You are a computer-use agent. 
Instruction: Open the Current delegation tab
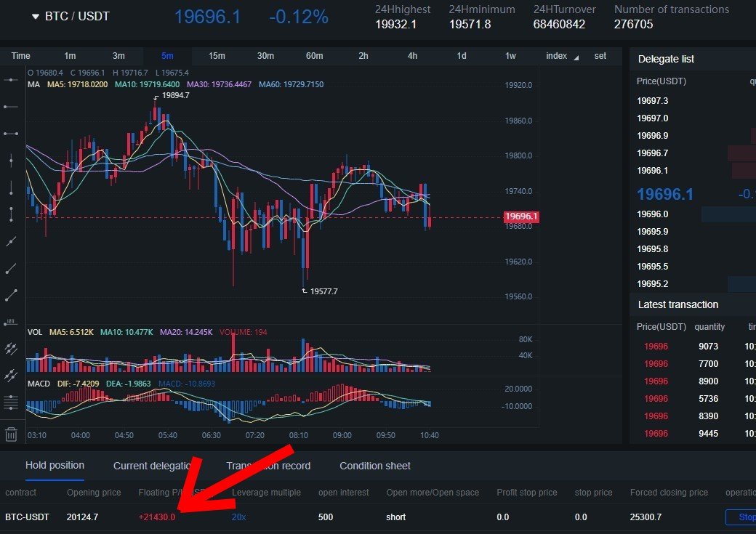[153, 466]
